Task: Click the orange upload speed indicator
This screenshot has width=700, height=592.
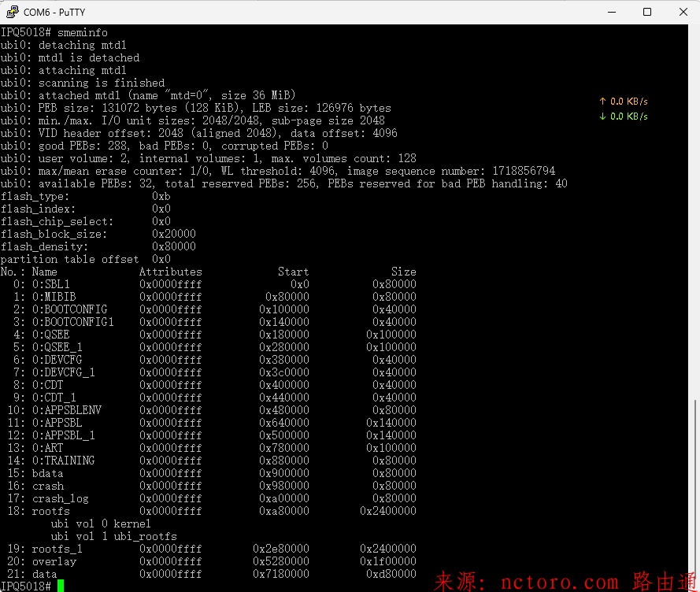Action: click(x=624, y=102)
